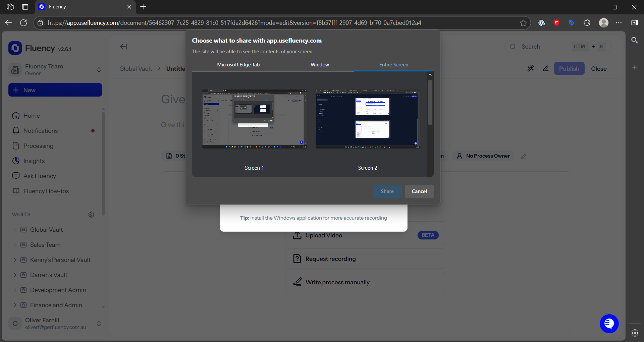
Task: Create a New item
Action: pyautogui.click(x=55, y=90)
